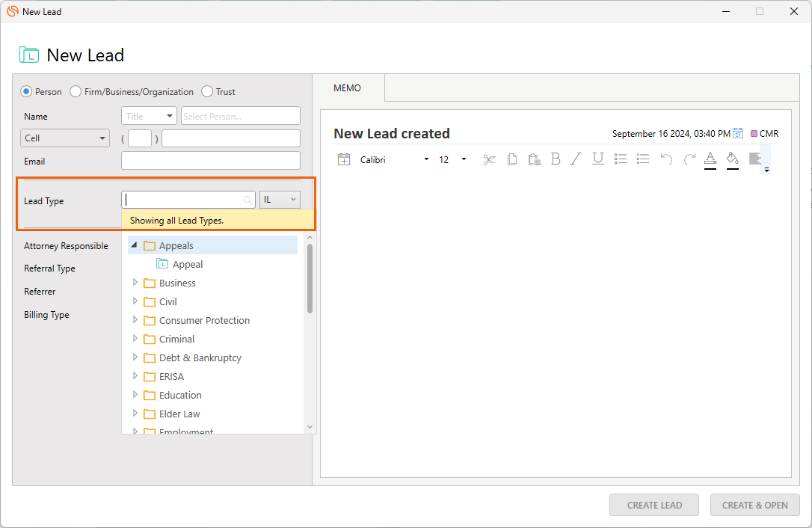
Task: Focus the Email input field
Action: point(211,161)
